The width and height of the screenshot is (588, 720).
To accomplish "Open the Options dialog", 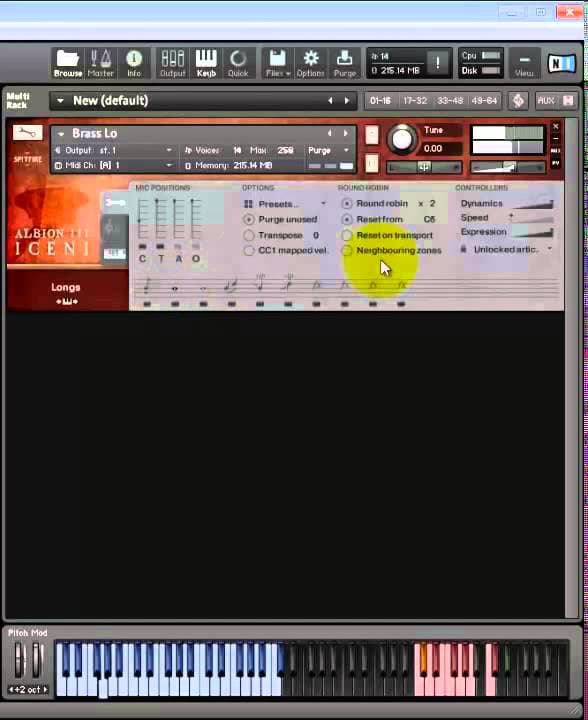I will [310, 63].
